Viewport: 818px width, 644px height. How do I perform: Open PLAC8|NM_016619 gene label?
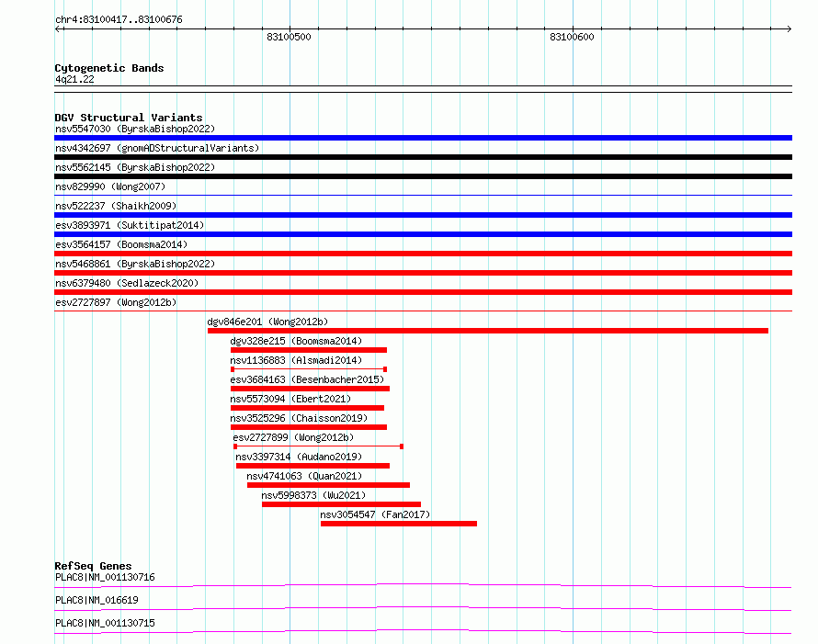(x=97, y=600)
